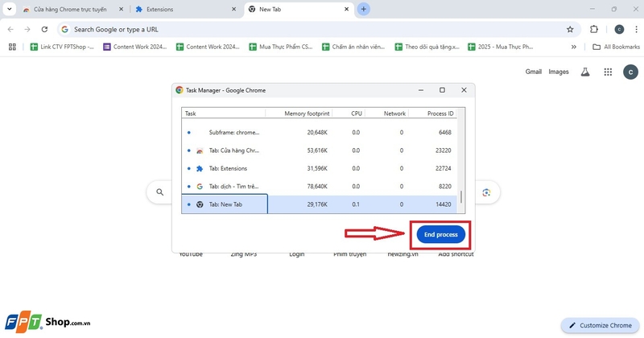Minimize the Task Manager window
This screenshot has width=644, height=338.
[x=420, y=90]
